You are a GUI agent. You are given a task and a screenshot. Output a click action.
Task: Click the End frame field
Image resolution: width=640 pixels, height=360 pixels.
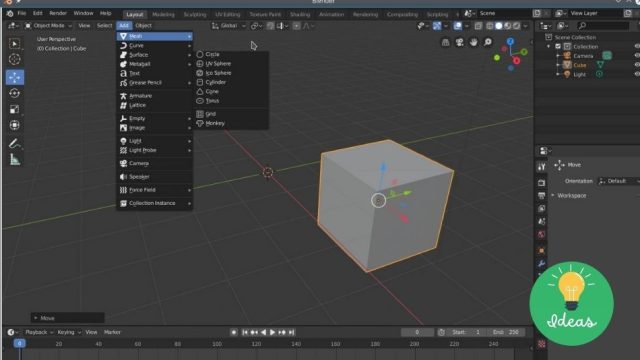point(507,332)
